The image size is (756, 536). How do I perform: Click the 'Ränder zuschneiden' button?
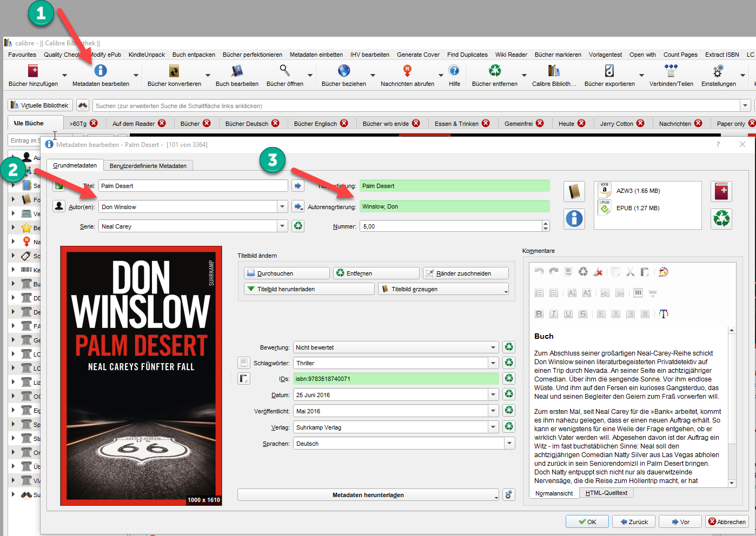tap(466, 273)
